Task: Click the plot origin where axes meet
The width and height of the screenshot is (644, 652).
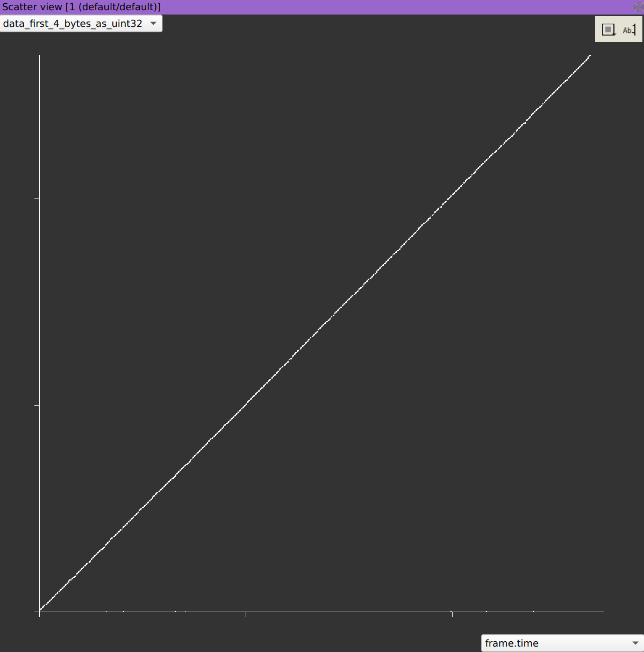Action: (x=40, y=611)
